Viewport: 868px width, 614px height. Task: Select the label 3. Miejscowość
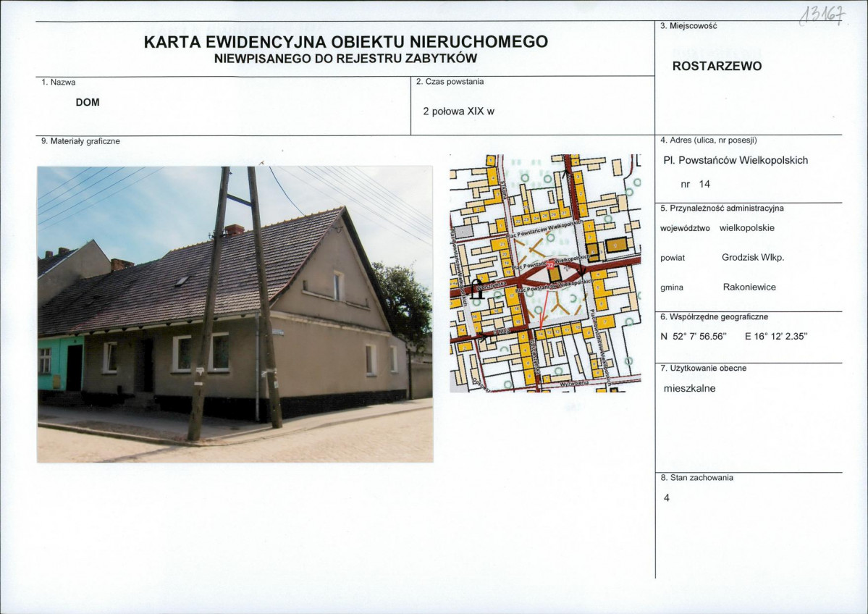point(688,26)
